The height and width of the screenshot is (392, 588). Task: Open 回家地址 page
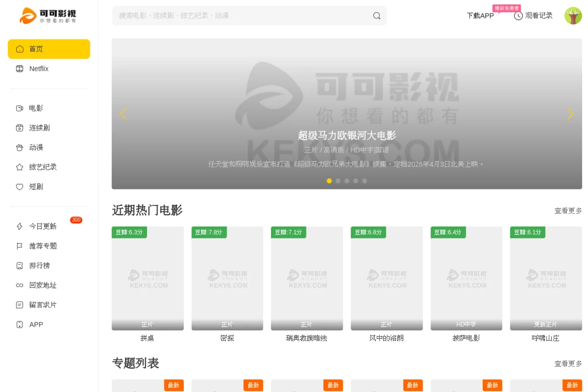click(x=49, y=285)
